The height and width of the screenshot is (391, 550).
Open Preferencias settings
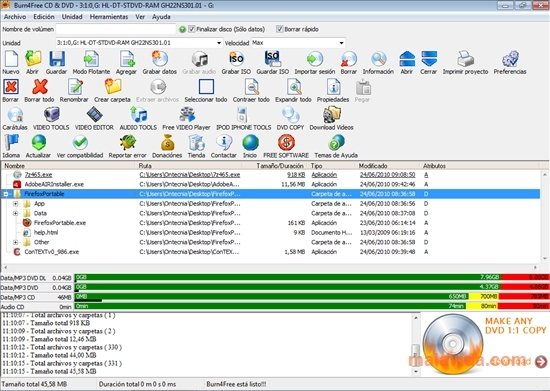(510, 59)
